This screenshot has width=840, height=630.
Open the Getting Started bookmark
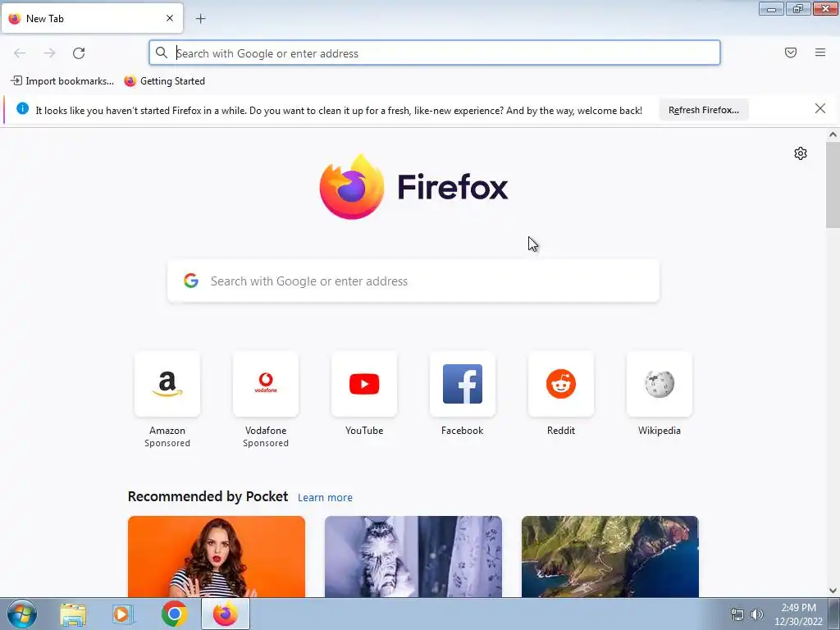click(164, 81)
